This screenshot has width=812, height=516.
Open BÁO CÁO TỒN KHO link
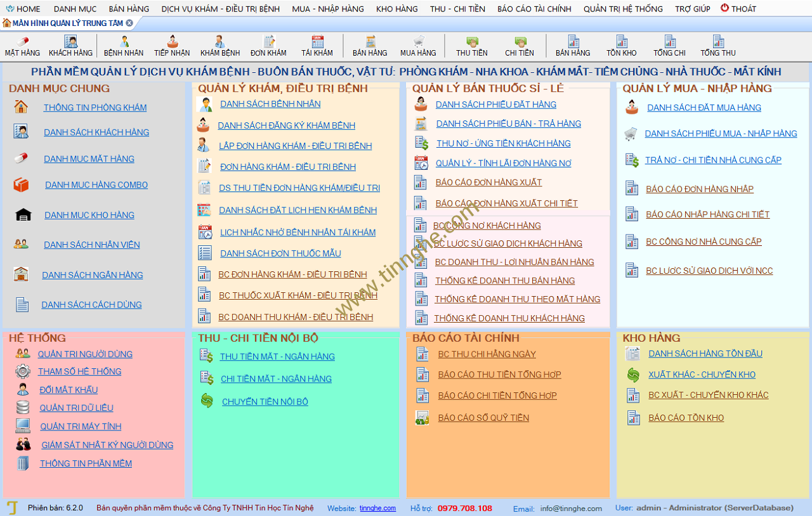click(686, 418)
